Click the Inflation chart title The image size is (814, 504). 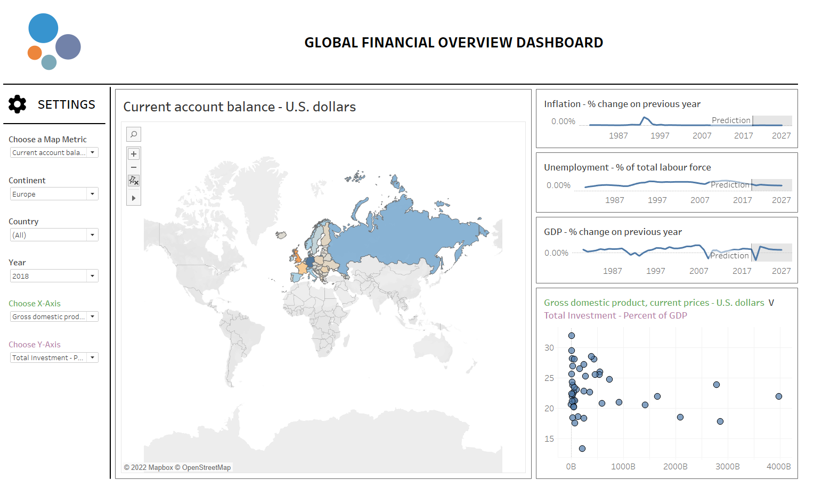(x=622, y=104)
